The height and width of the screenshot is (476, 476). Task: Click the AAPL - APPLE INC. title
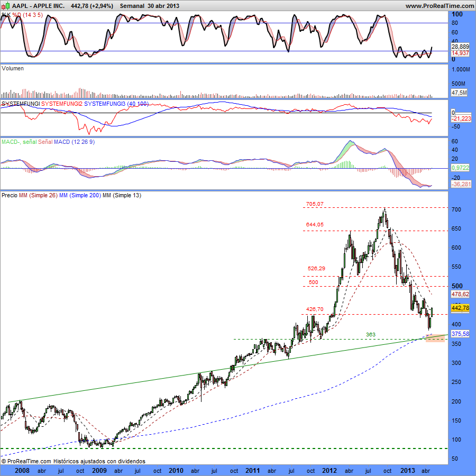(38, 6)
